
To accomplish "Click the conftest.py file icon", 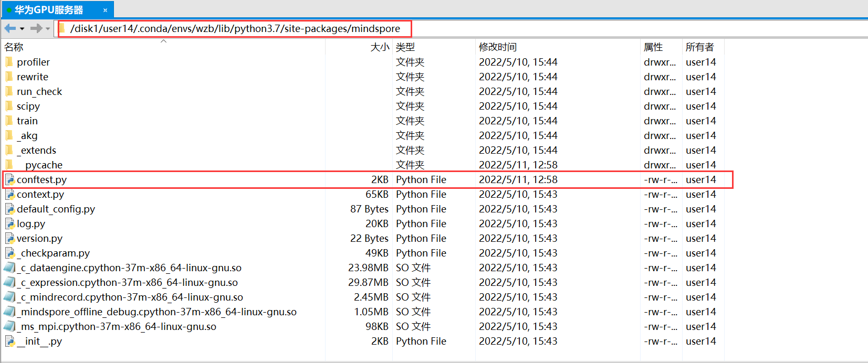I will (x=9, y=179).
